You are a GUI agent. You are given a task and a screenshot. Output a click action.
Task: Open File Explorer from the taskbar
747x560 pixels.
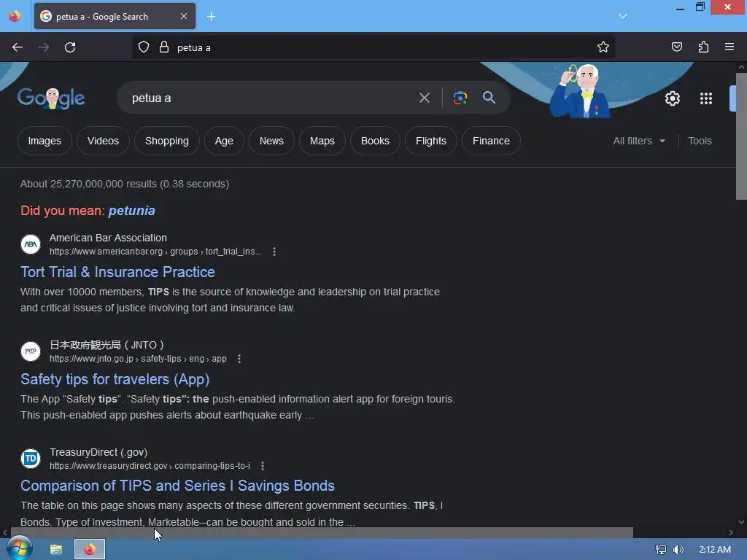pos(56,550)
